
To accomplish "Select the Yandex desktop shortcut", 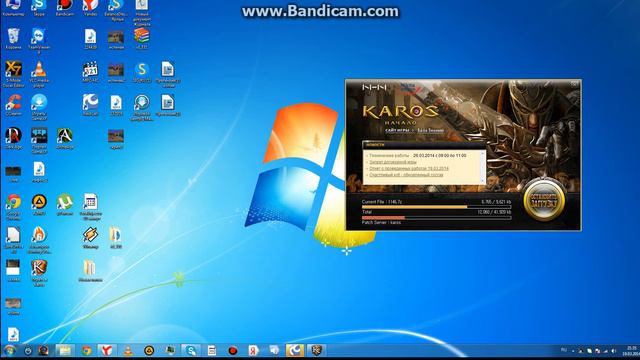I will tap(90, 8).
